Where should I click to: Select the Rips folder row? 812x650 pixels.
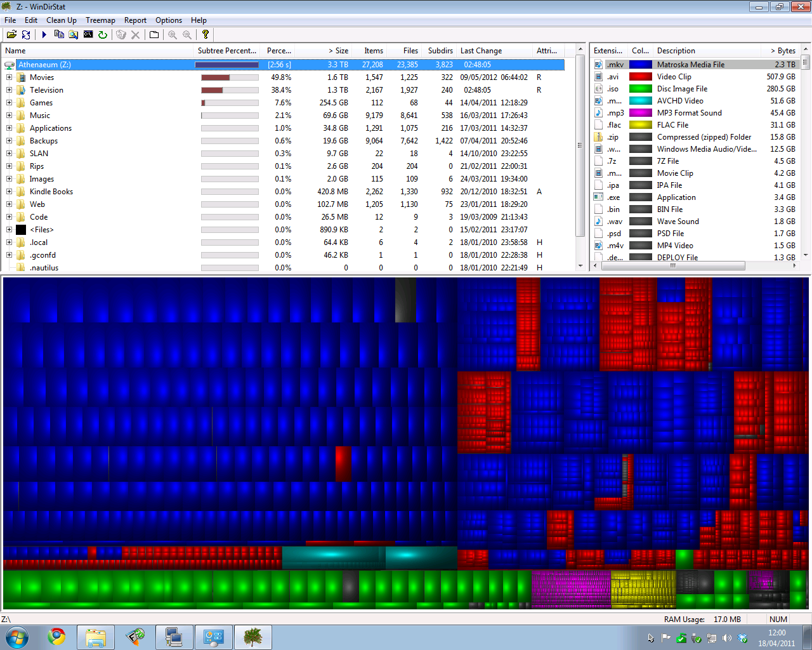284,166
